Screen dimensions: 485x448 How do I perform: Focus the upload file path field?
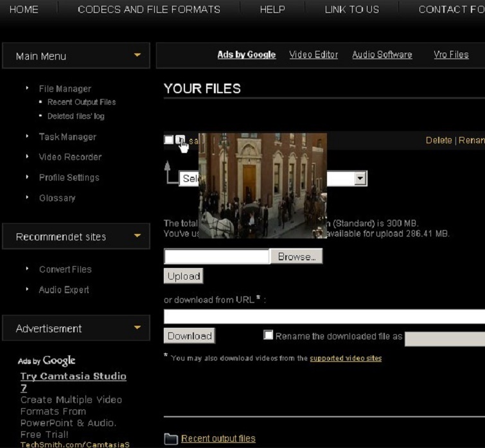pyautogui.click(x=216, y=256)
